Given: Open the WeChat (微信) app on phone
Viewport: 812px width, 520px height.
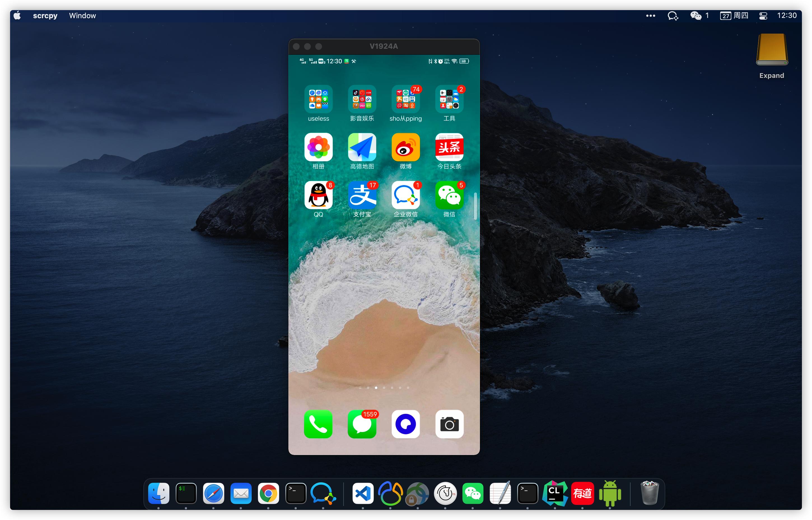Looking at the screenshot, I should [x=449, y=196].
